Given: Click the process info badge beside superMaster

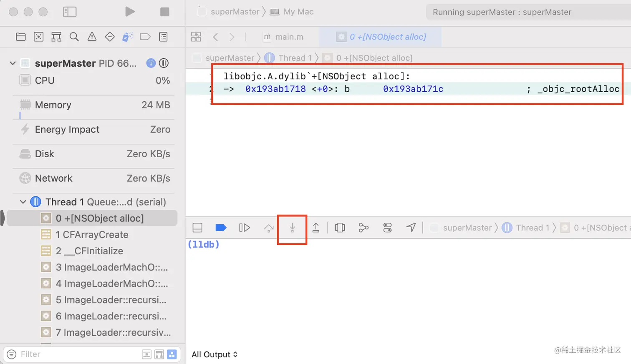Looking at the screenshot, I should [151, 63].
